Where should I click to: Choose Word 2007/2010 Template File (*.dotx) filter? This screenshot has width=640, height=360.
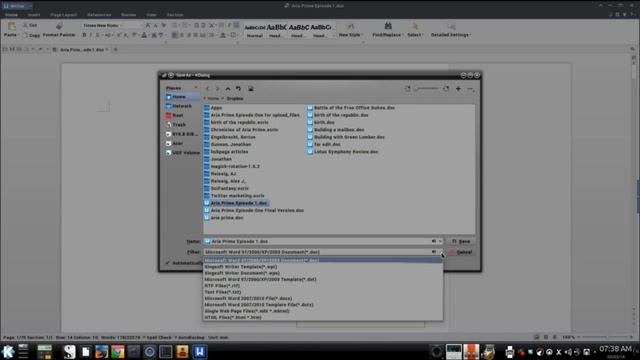[323, 305]
